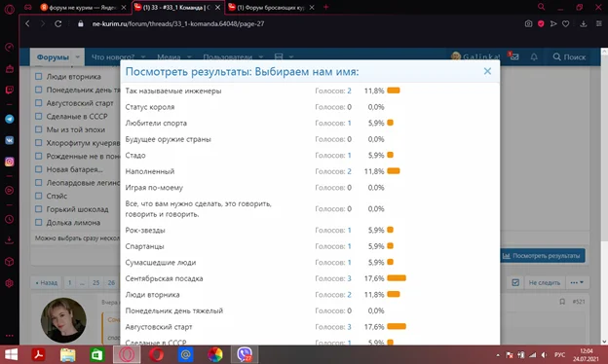Screen dimensions: 608x364
Task: Check the 'Леопардовые легинсы' option
Action: point(38,182)
